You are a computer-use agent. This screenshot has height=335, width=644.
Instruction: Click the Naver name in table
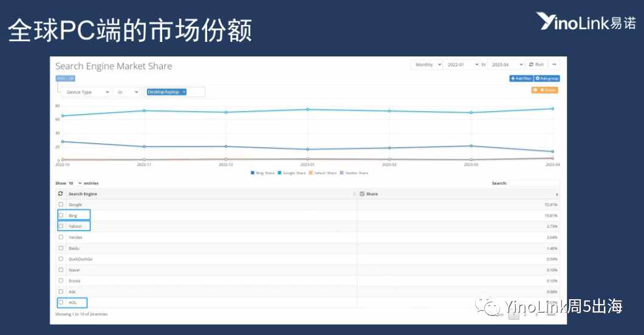tap(74, 270)
